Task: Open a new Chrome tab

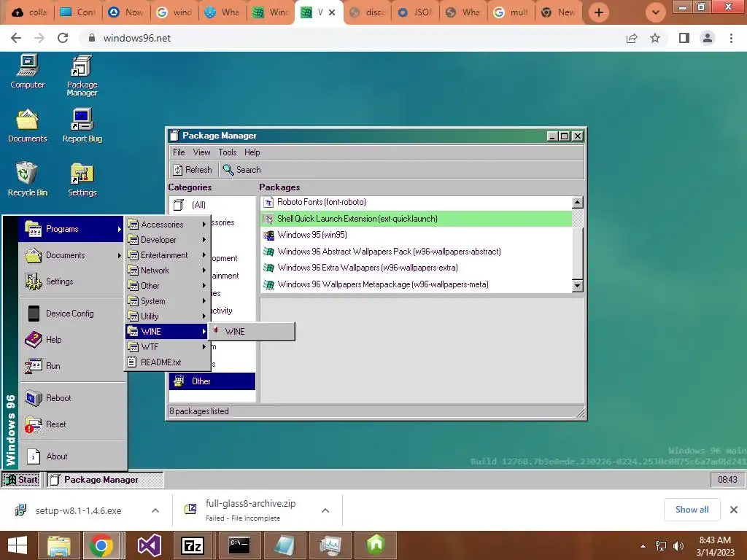Action: tap(599, 12)
